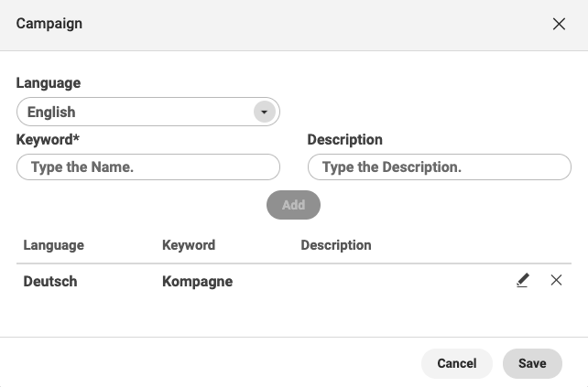Select the Kompagne keyword cell
The width and height of the screenshot is (588, 387).
(197, 282)
